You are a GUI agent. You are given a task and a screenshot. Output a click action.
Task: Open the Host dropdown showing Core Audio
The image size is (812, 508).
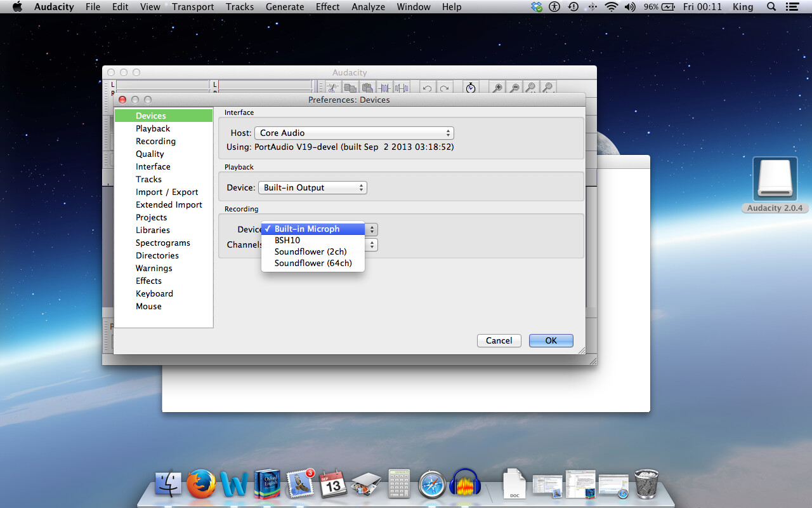[x=354, y=133]
